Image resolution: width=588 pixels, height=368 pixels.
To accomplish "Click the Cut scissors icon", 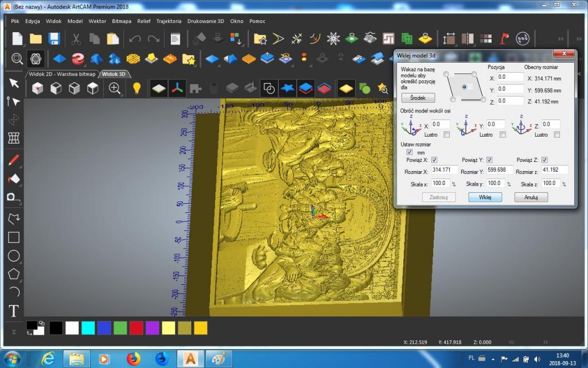I will (76, 38).
